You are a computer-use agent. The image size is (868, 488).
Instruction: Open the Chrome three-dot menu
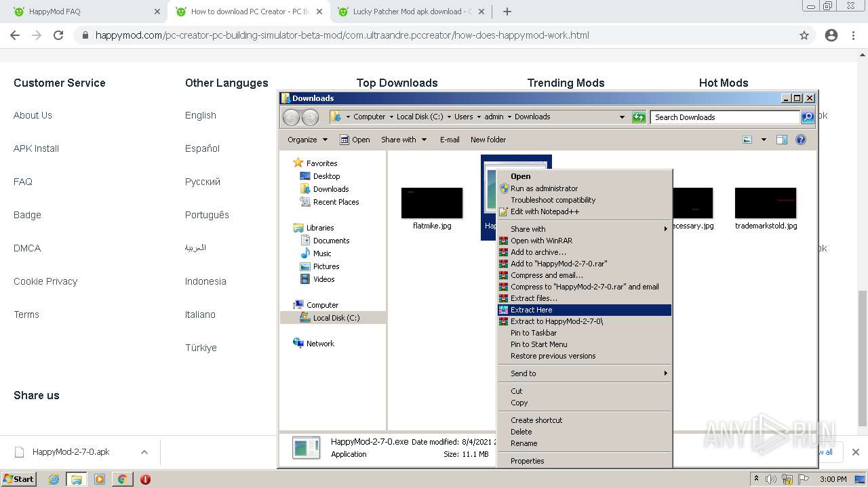click(x=854, y=35)
